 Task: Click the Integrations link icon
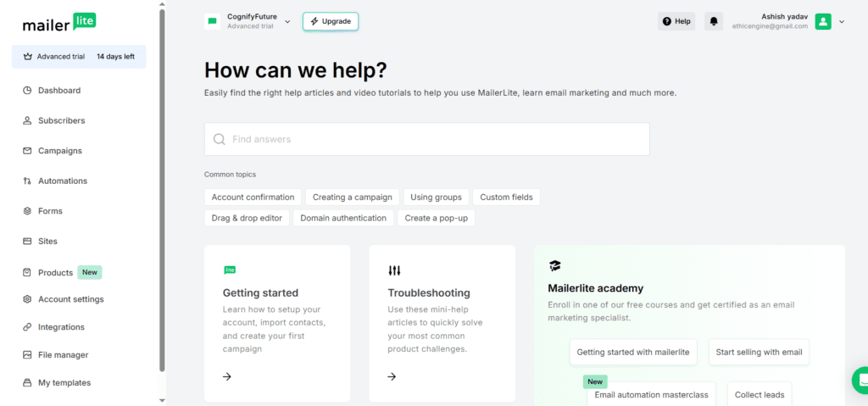point(27,327)
